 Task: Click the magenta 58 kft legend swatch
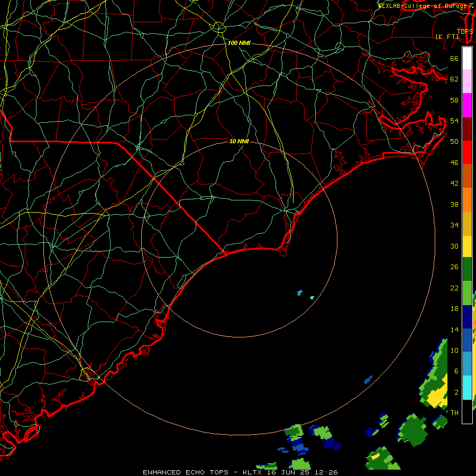click(x=467, y=105)
